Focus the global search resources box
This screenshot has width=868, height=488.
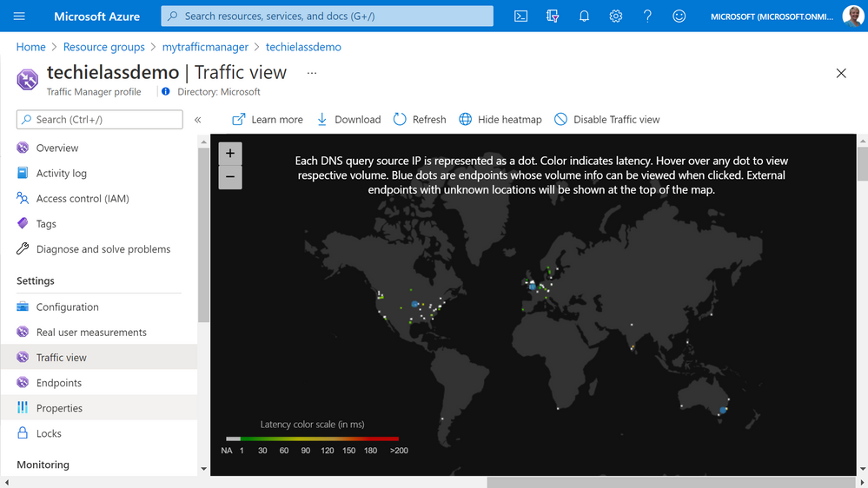pos(328,16)
